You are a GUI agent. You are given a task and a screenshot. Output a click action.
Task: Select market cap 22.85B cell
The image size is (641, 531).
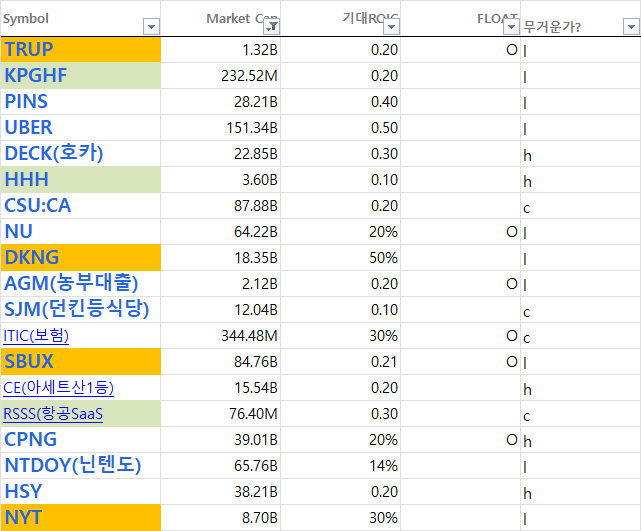221,154
